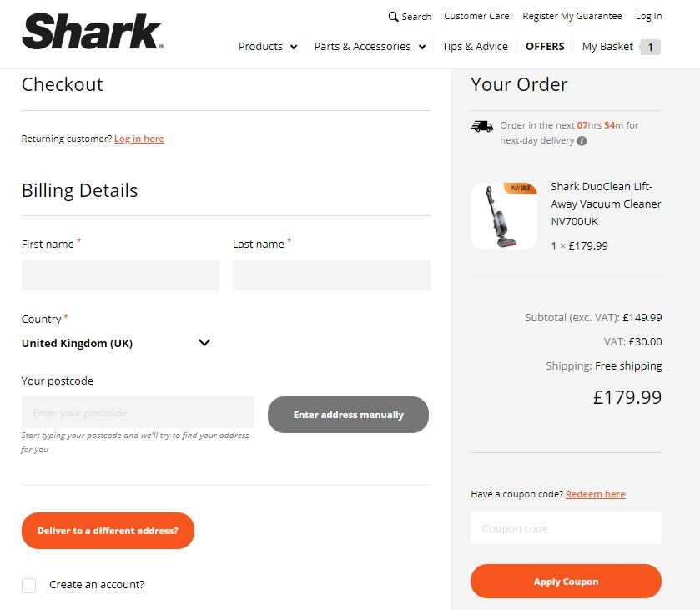The height and width of the screenshot is (610, 700).
Task: Open the Country selection dropdown
Action: (x=116, y=343)
